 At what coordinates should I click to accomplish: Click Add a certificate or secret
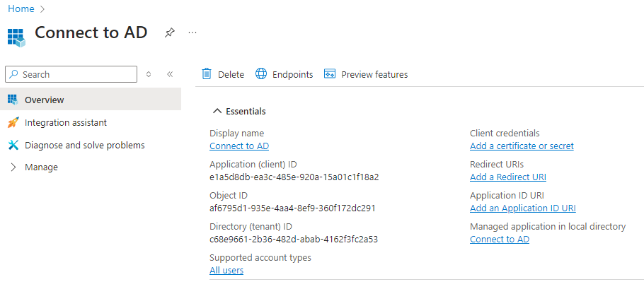click(x=522, y=146)
